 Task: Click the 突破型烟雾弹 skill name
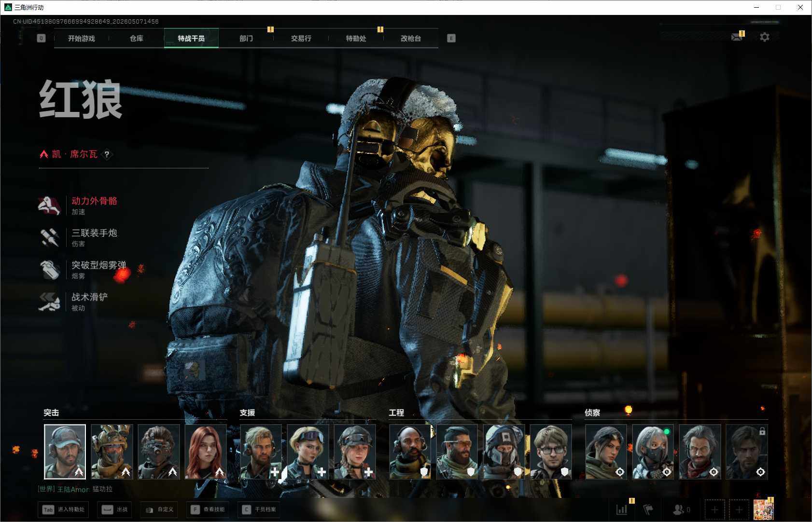99,265
